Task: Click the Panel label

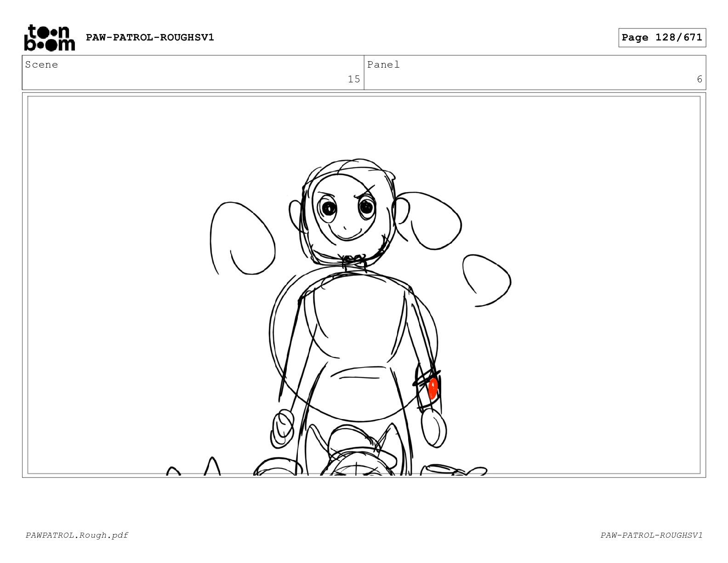Action: click(x=383, y=65)
